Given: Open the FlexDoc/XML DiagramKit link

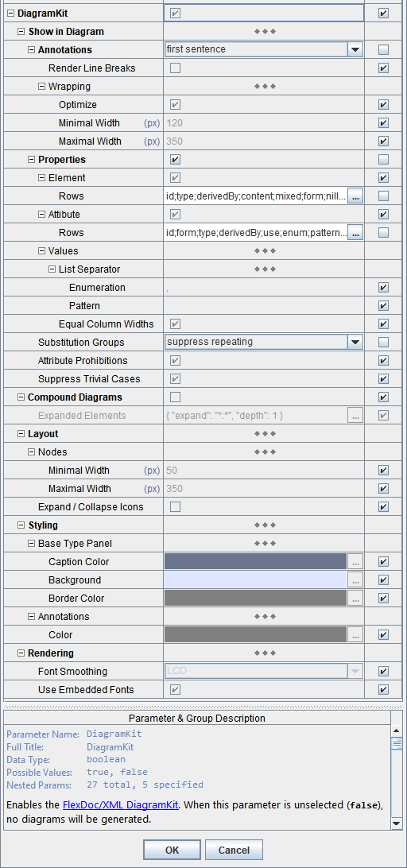Looking at the screenshot, I should (x=120, y=804).
